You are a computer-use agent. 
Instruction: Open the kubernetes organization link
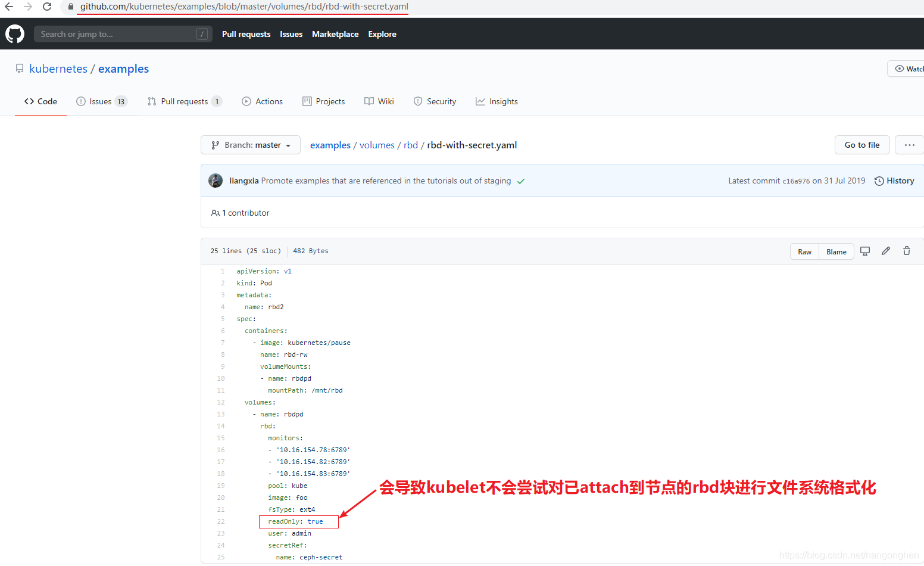click(x=58, y=69)
